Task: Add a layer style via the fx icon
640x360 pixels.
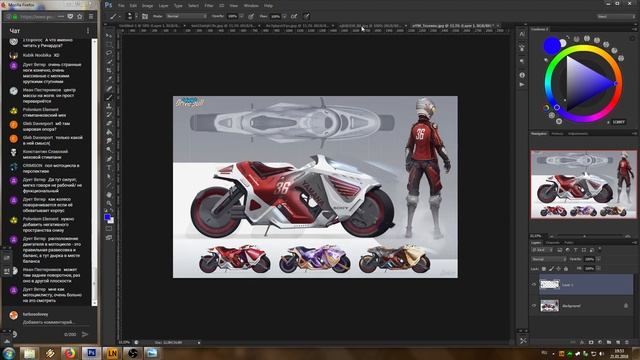Action: click(x=582, y=342)
